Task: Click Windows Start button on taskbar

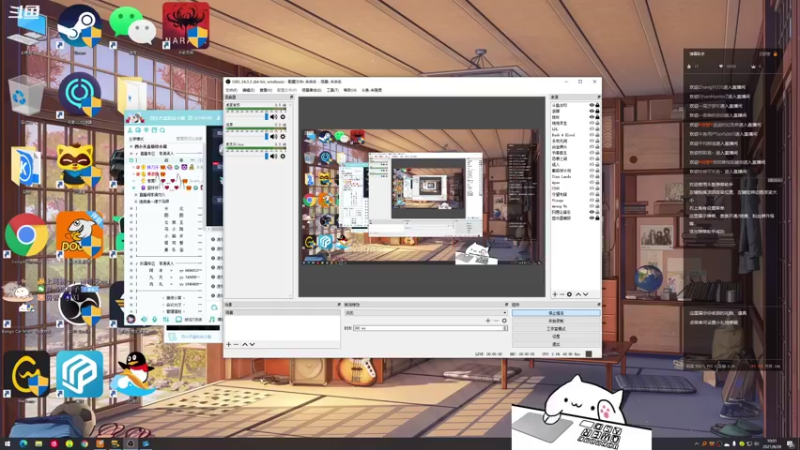Action: (7, 444)
